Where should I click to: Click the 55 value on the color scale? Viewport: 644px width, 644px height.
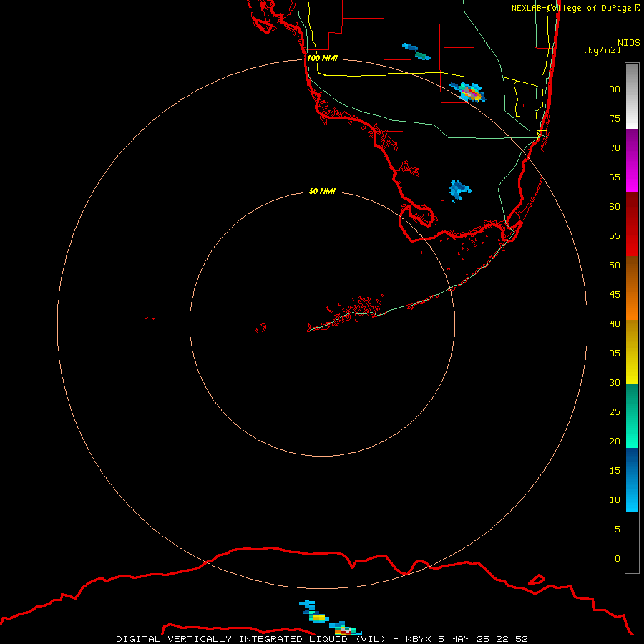coord(615,235)
